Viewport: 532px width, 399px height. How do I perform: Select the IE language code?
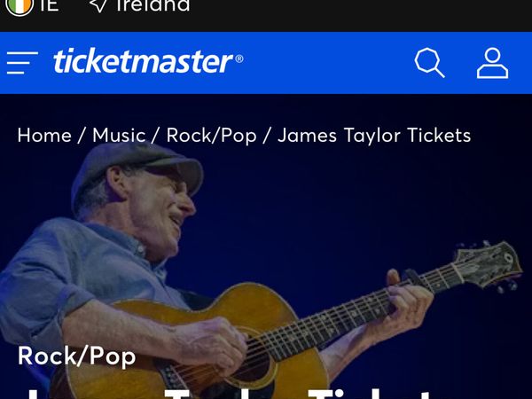pos(49,5)
